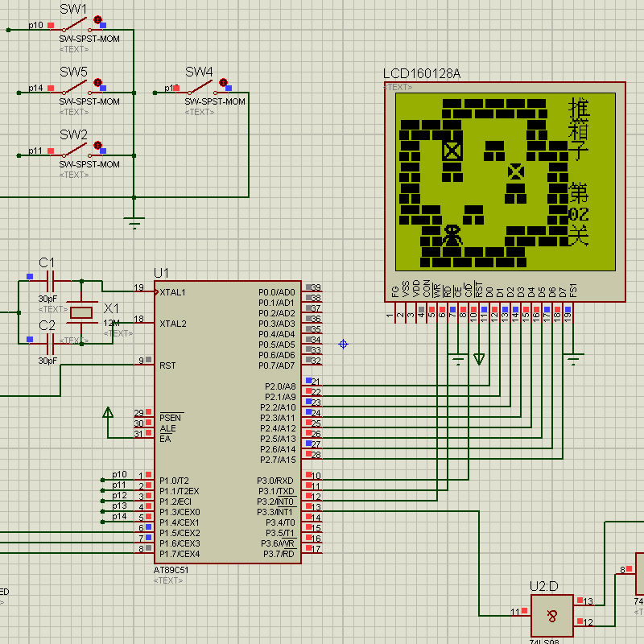
Task: Select the X1 crystal symbol
Action: 81,312
